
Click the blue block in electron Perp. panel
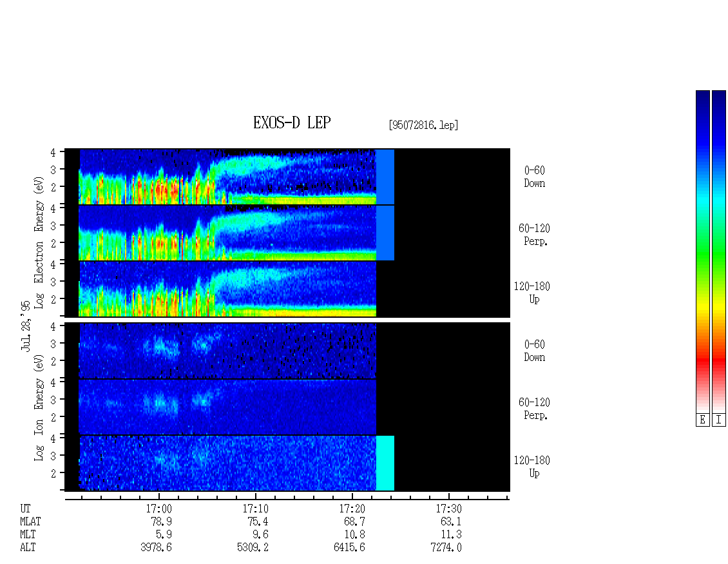coord(385,233)
